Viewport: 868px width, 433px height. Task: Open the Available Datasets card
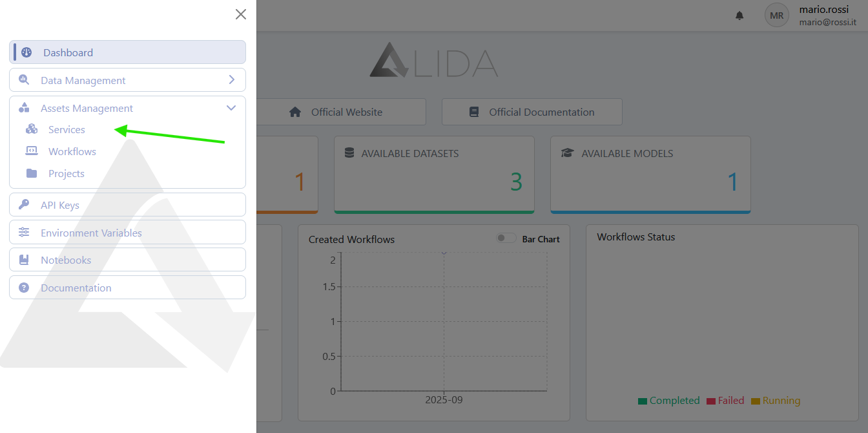pos(434,174)
